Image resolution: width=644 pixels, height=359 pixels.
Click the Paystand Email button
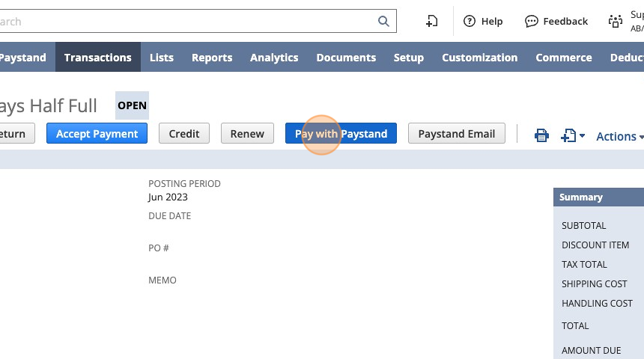456,133
